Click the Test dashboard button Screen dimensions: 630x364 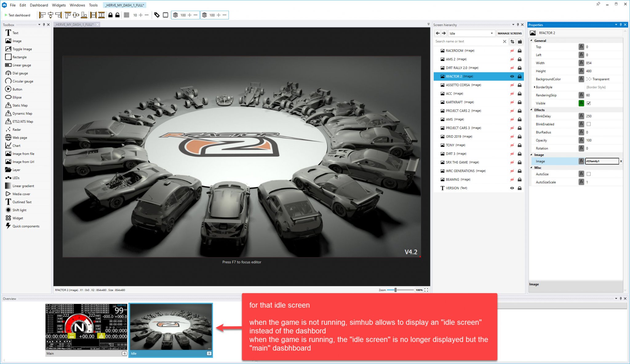17,15
